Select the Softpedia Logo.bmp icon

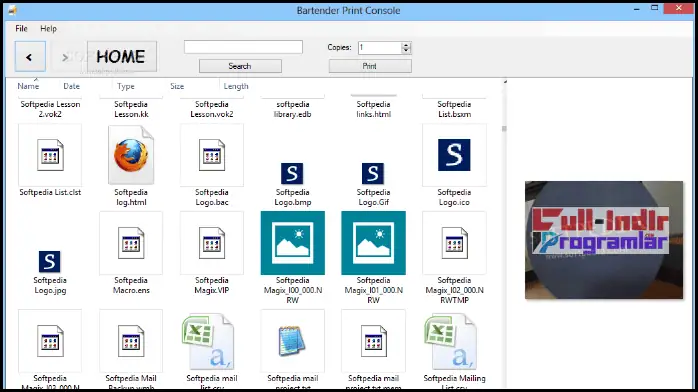pyautogui.click(x=292, y=174)
